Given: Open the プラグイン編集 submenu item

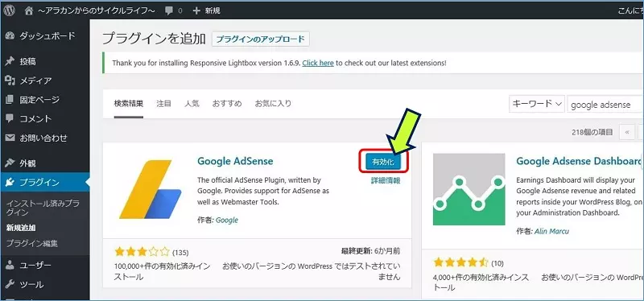Looking at the screenshot, I should tap(32, 244).
